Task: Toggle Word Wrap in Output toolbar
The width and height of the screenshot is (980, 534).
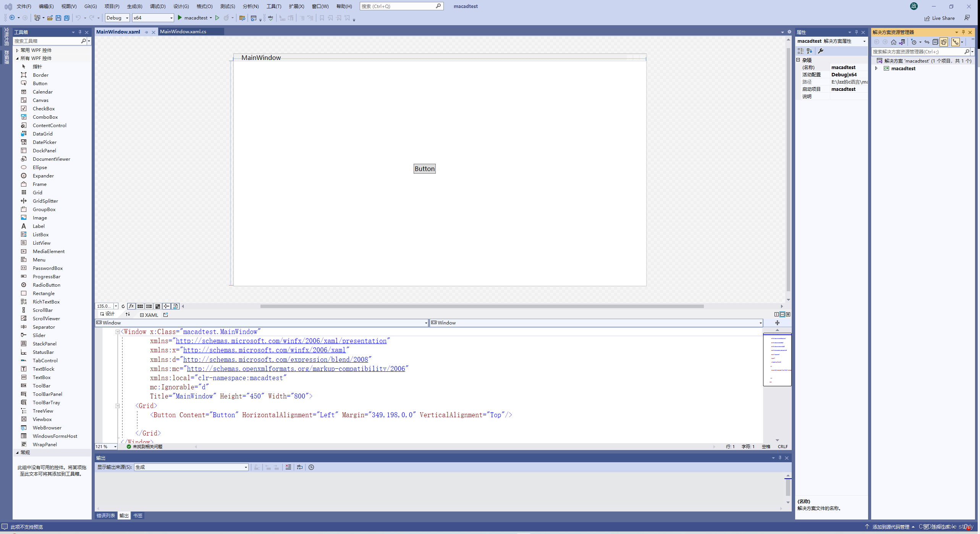Action: coord(300,467)
